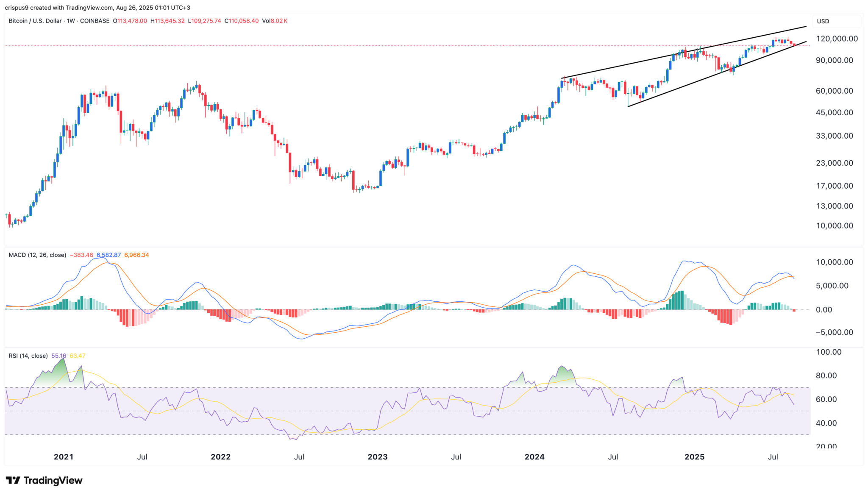Click the 2021 label on time axis
Image resolution: width=868 pixels, height=495 pixels.
(x=64, y=457)
